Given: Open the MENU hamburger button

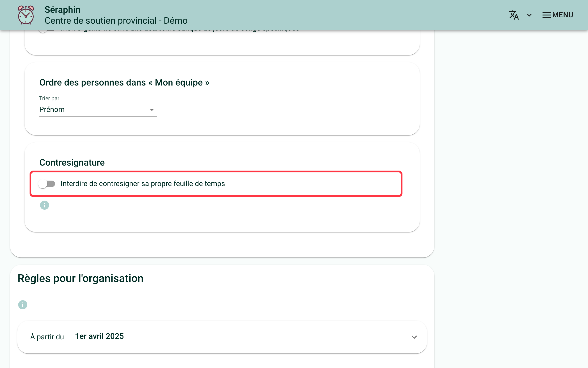Looking at the screenshot, I should coord(558,15).
